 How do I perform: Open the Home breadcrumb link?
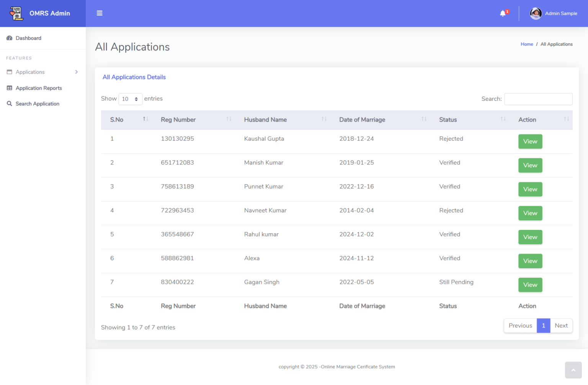(527, 44)
